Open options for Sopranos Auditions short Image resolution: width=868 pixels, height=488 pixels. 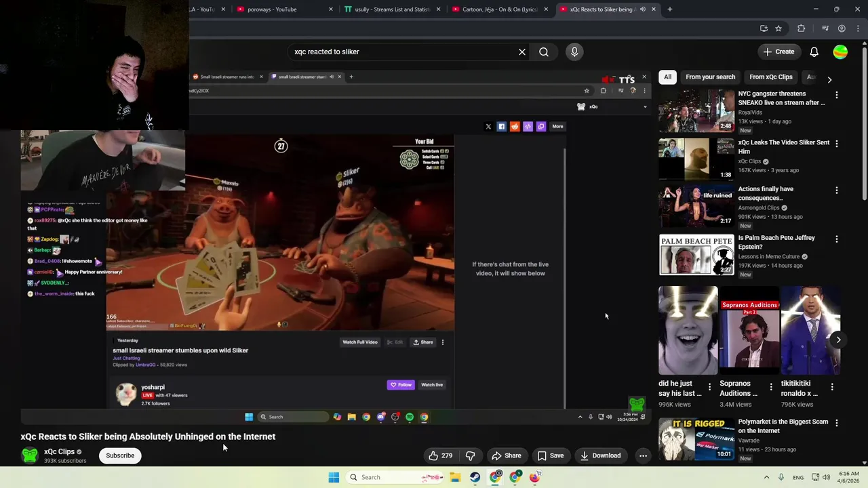[770, 387]
